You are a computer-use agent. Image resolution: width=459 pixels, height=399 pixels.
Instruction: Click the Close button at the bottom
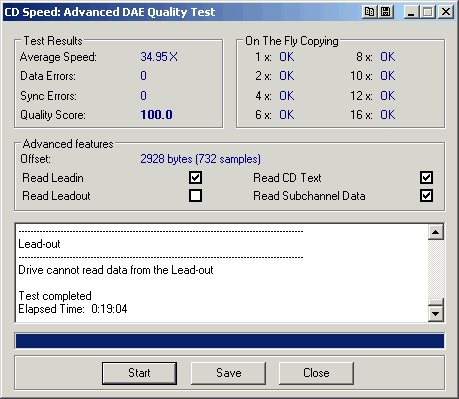pos(316,373)
